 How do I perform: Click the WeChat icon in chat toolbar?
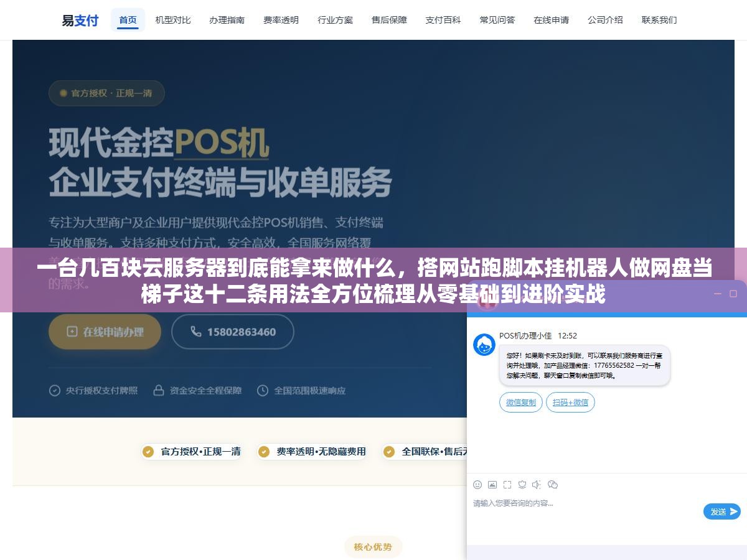point(553,484)
